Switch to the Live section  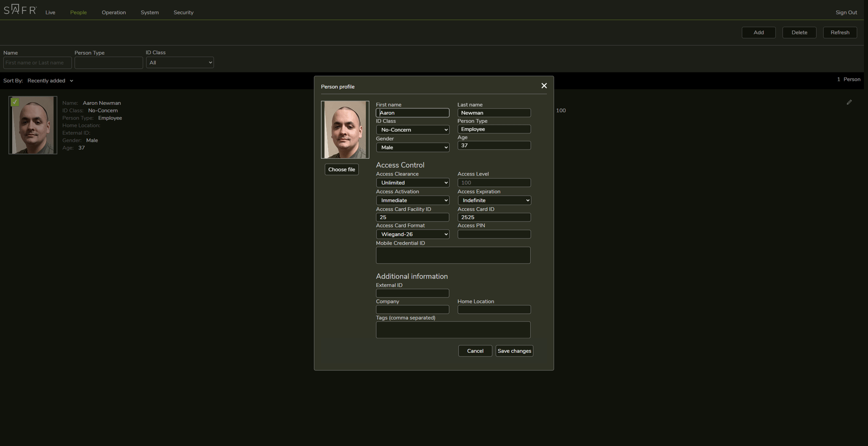tap(50, 12)
